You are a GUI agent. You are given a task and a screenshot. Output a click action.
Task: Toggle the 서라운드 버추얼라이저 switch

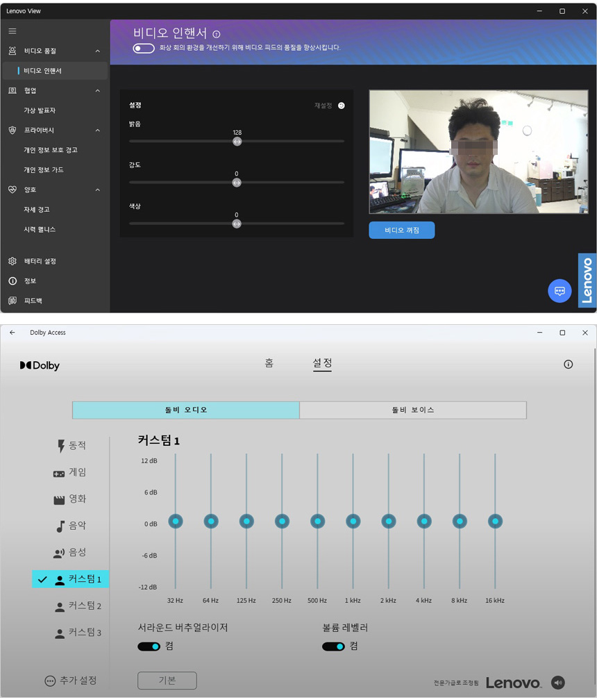click(x=149, y=647)
